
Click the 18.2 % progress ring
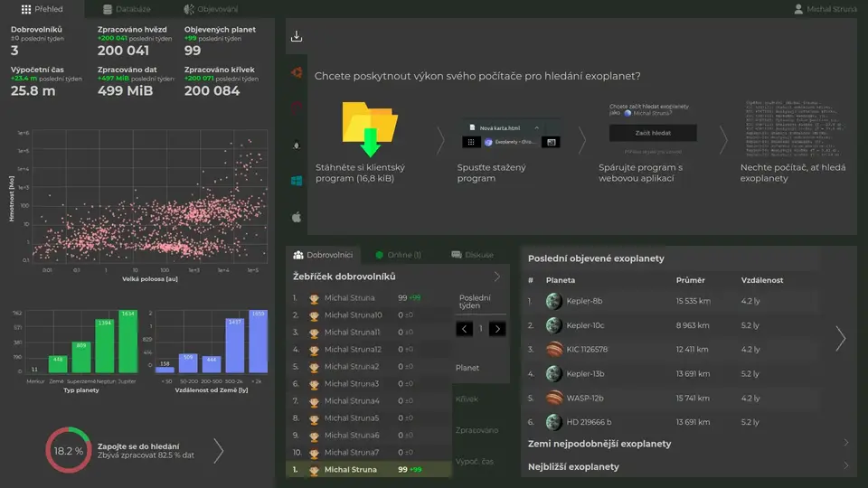point(69,450)
